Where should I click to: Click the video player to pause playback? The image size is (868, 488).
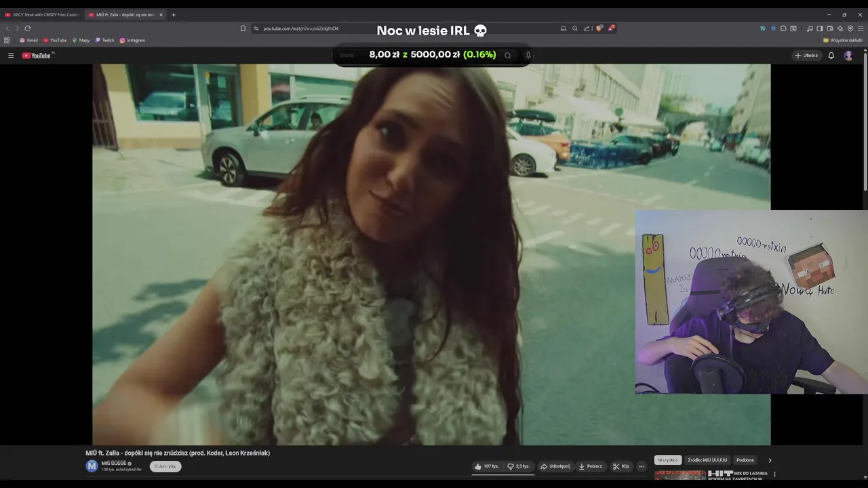tap(431, 254)
